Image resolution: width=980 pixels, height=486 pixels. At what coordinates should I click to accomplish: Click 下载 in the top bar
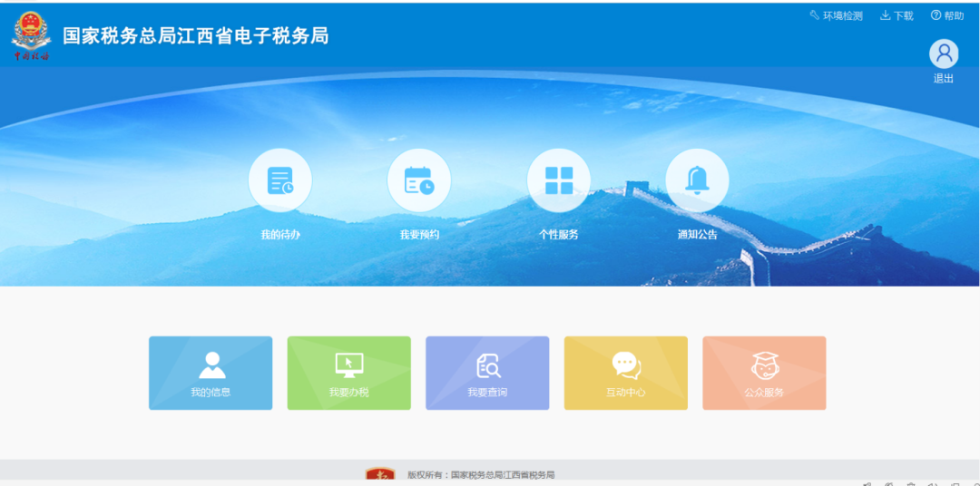point(897,15)
